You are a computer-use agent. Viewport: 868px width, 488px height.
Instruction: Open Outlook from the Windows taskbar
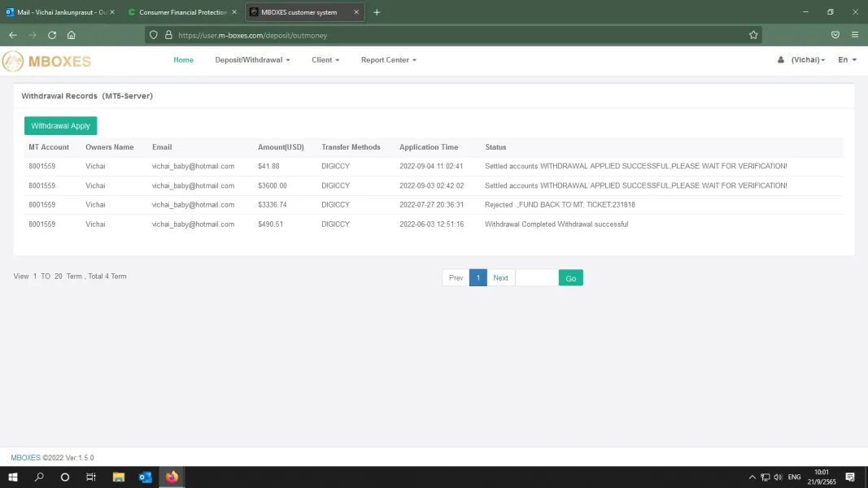145,477
